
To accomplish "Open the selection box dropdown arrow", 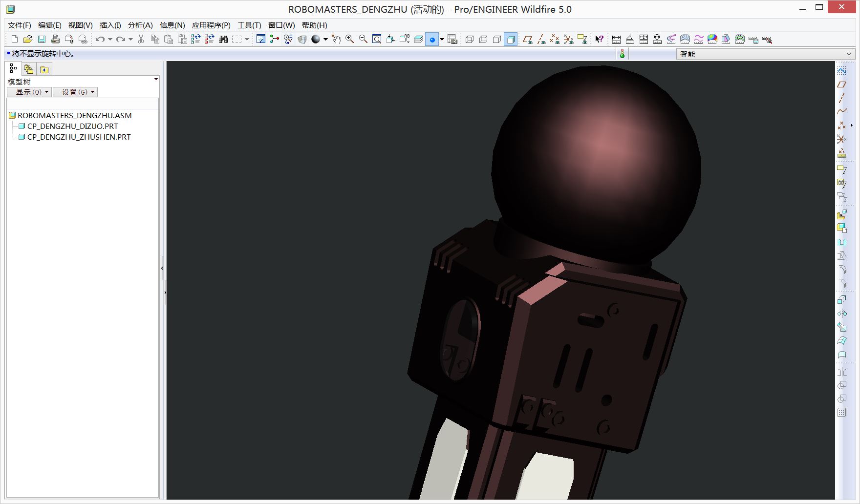I will click(x=247, y=39).
